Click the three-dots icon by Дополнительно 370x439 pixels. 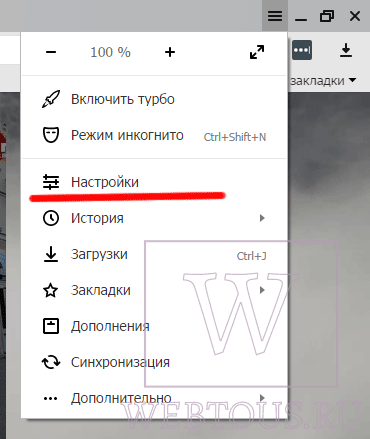coord(51,398)
